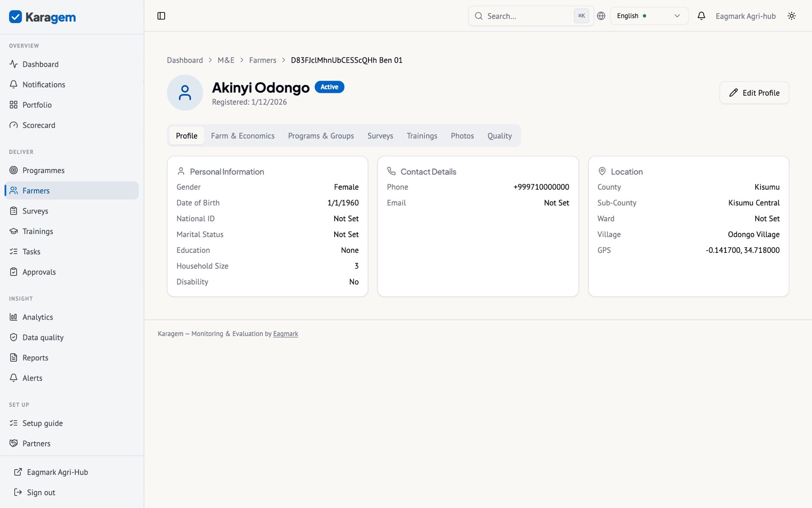Image resolution: width=812 pixels, height=508 pixels.
Task: Click the globe language icon
Action: 601,16
